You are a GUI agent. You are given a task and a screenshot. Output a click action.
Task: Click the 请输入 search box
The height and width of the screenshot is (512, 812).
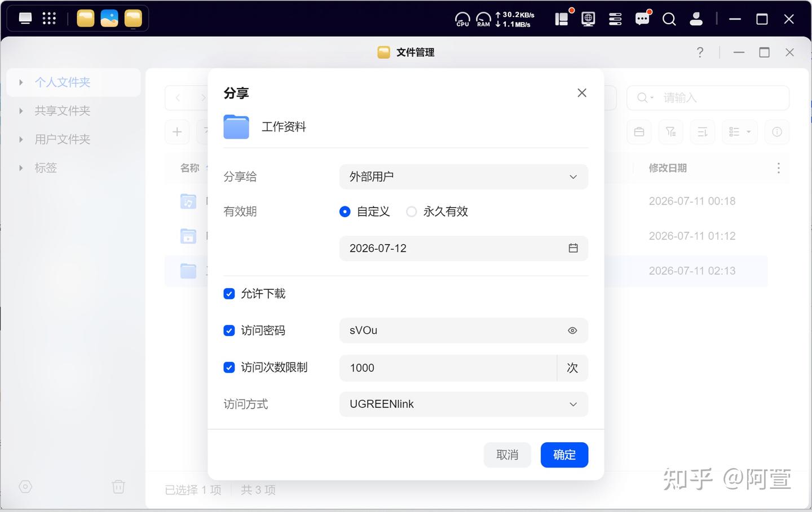[708, 98]
